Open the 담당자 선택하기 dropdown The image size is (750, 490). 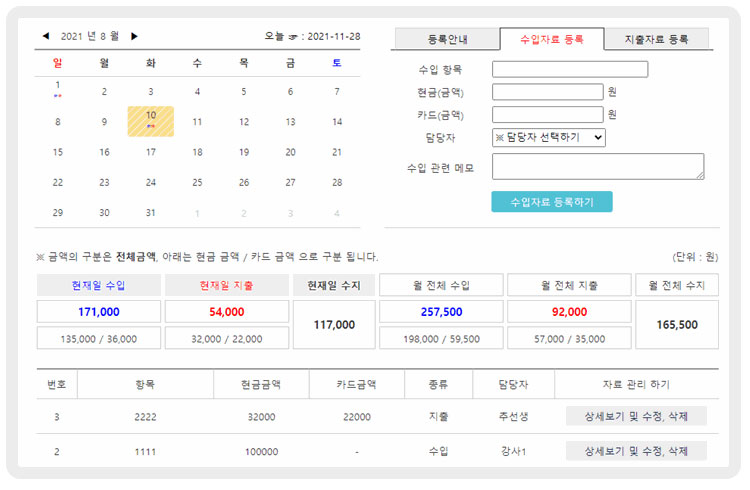point(549,138)
